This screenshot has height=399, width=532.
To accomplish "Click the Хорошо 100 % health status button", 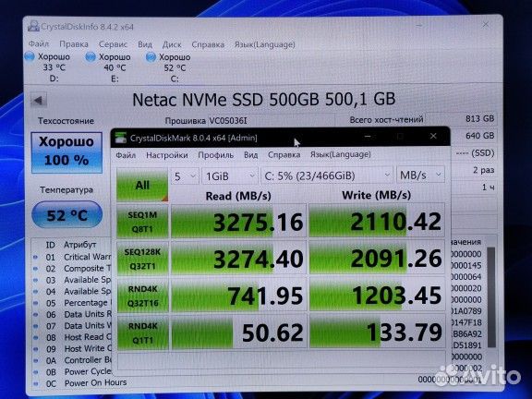I will click(66, 152).
